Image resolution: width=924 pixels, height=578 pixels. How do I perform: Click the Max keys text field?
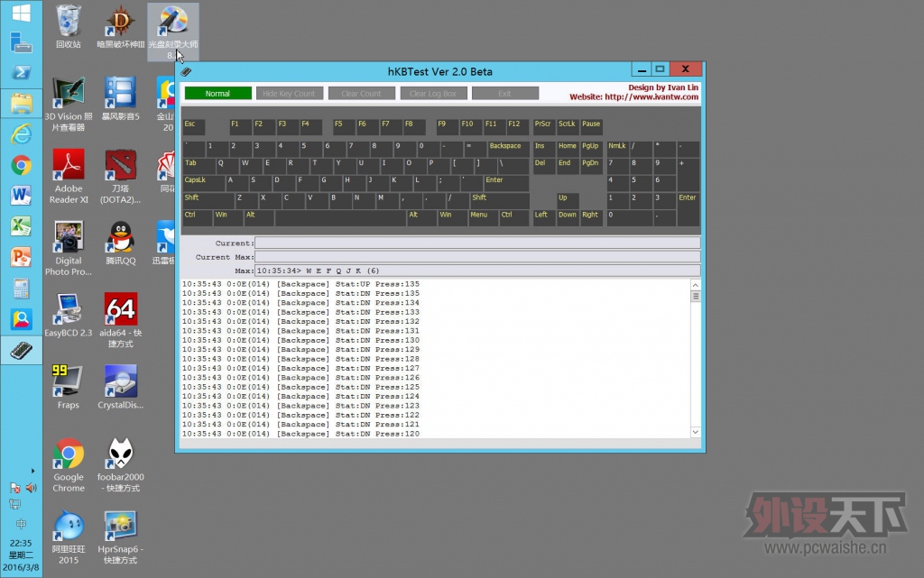coord(477,271)
